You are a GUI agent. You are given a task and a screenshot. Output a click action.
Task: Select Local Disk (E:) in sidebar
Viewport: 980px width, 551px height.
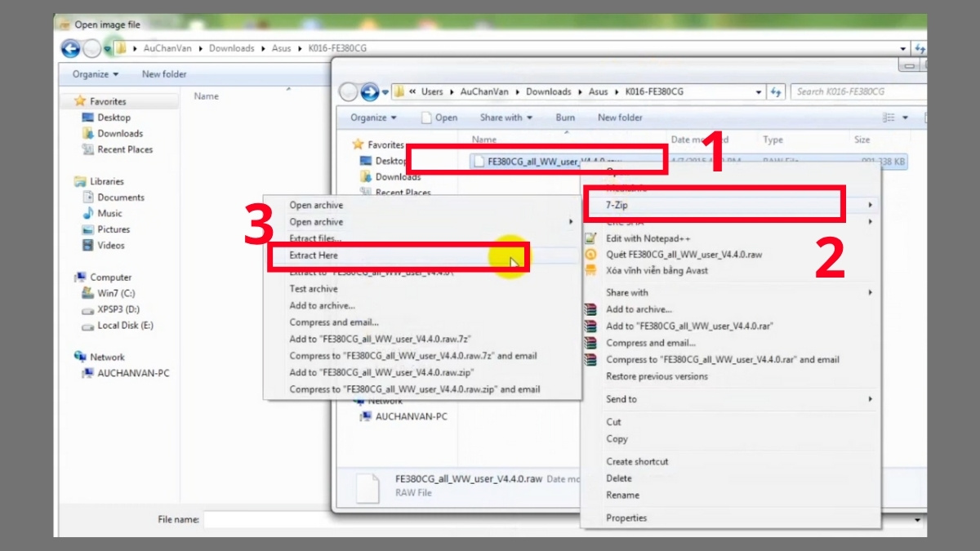118,326
